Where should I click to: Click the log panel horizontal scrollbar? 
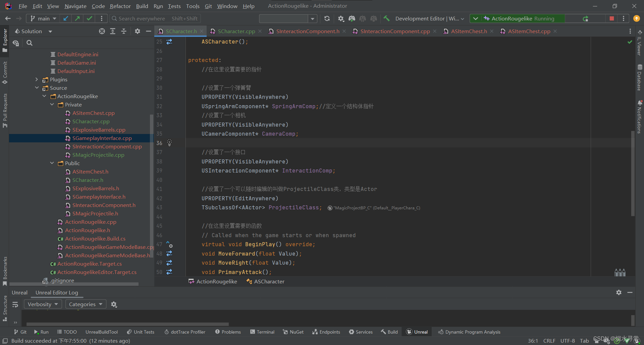pyautogui.click(x=127, y=324)
